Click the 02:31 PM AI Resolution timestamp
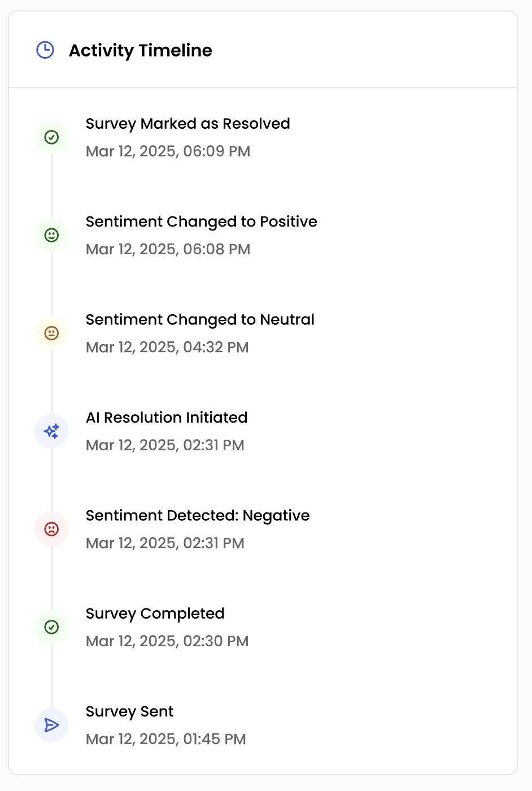This screenshot has height=791, width=532. 165,445
